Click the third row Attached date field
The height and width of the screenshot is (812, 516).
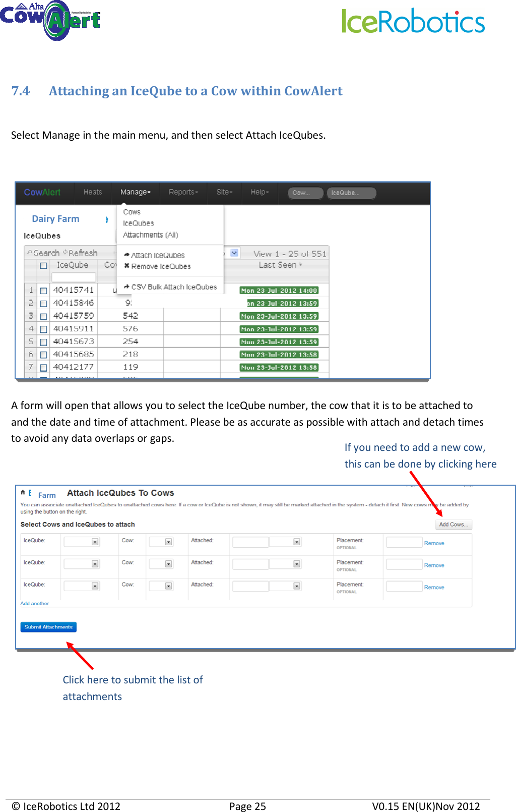[250, 586]
